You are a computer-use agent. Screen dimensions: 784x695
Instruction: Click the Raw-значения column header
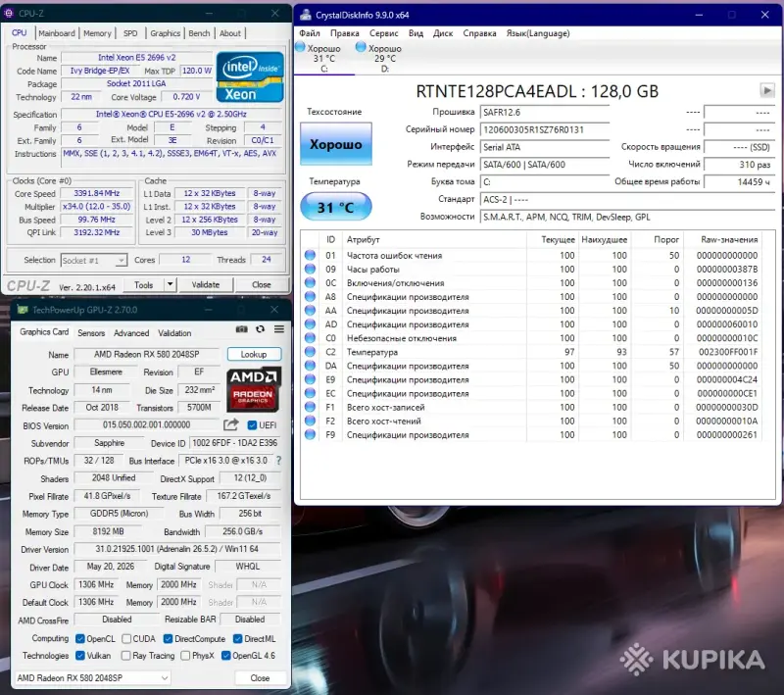729,239
